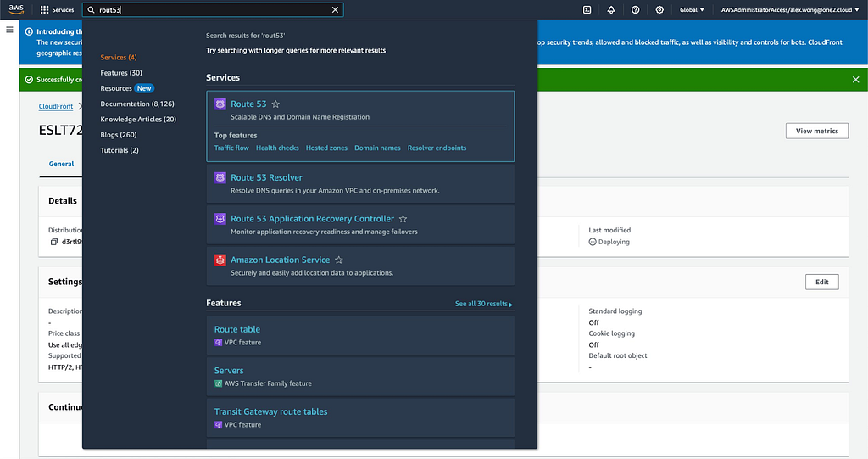Open the help question mark icon
Viewport: 868px width, 459px height.
(636, 9)
